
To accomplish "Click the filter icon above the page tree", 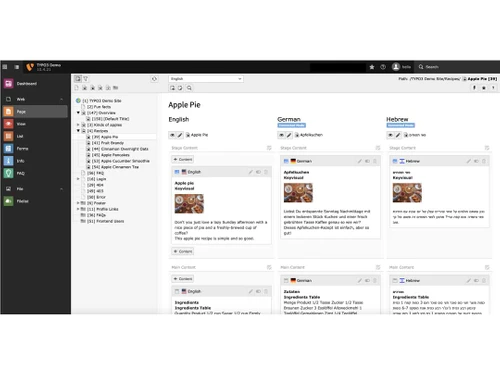I will click(86, 79).
